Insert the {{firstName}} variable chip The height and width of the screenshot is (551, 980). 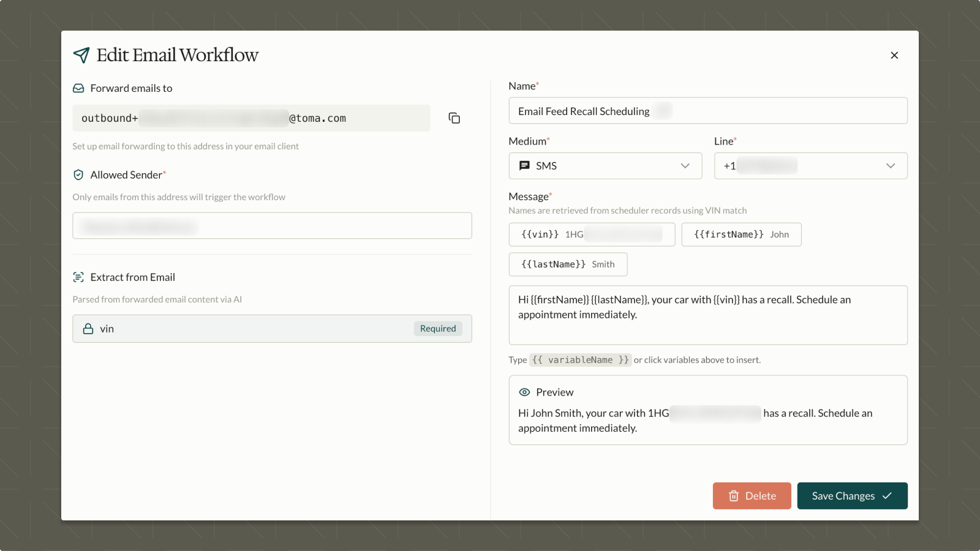(741, 234)
